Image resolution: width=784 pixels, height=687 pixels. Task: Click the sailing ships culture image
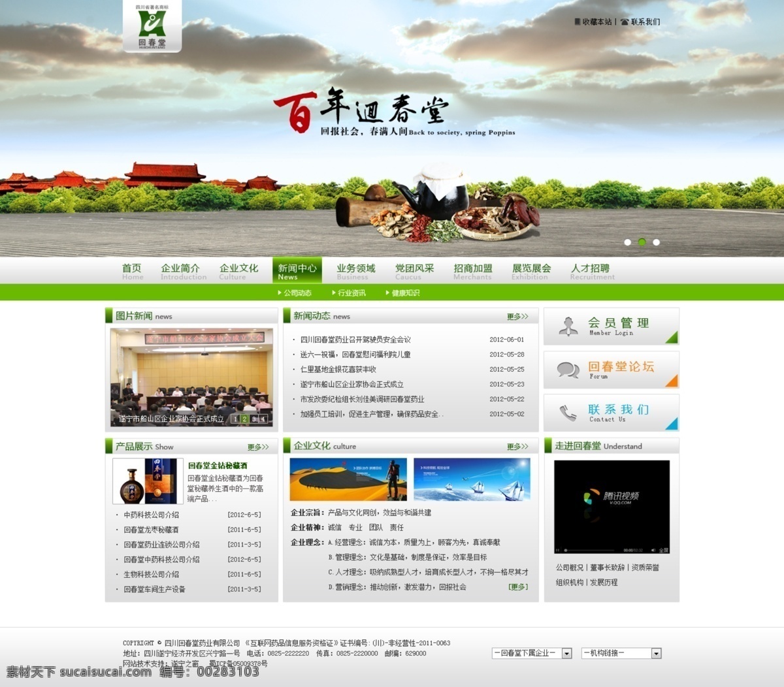472,479
